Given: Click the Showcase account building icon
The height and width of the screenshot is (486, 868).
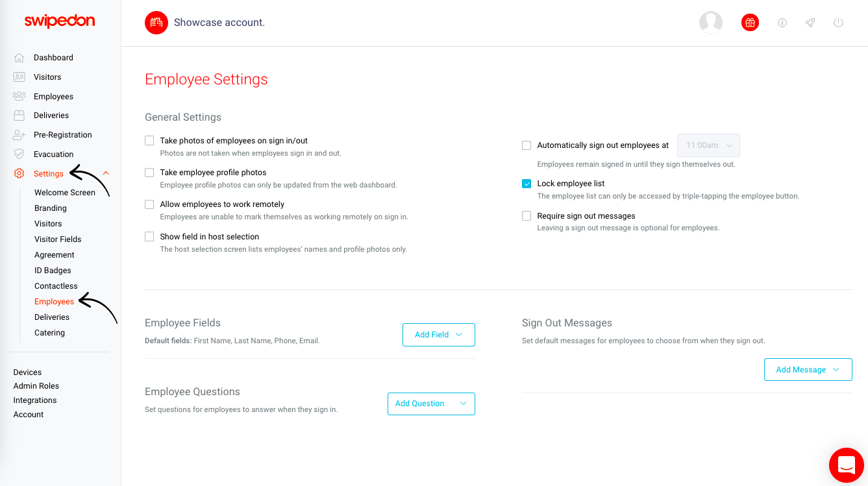Looking at the screenshot, I should tap(156, 23).
